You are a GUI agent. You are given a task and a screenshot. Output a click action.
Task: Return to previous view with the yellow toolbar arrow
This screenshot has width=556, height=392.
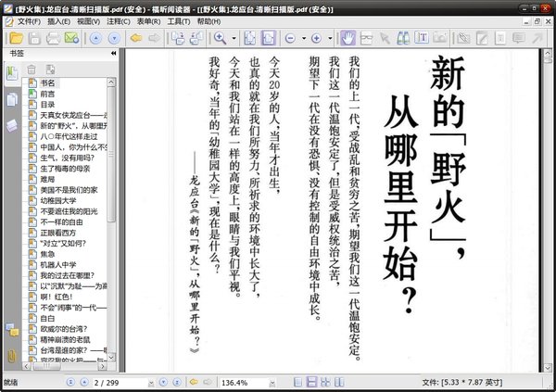[x=136, y=38]
